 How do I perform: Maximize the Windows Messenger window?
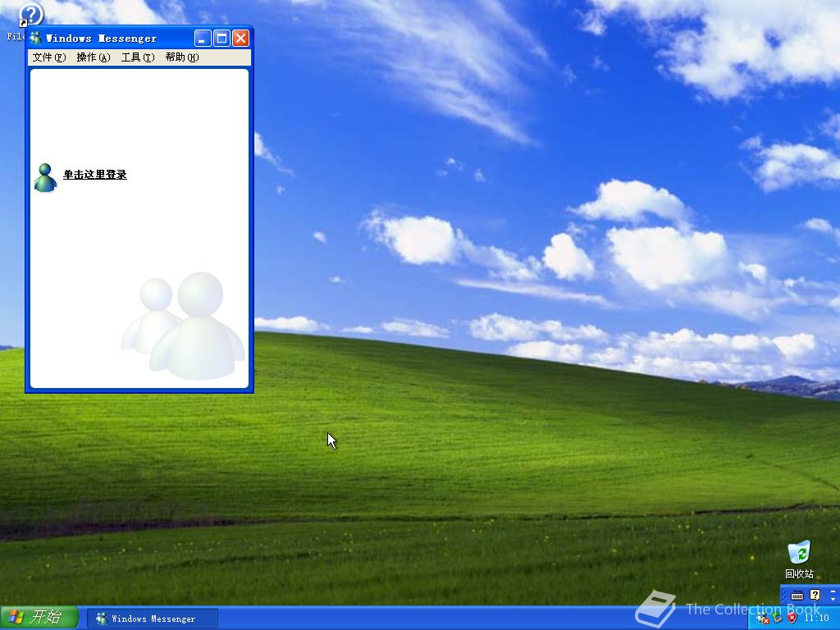[x=221, y=38]
